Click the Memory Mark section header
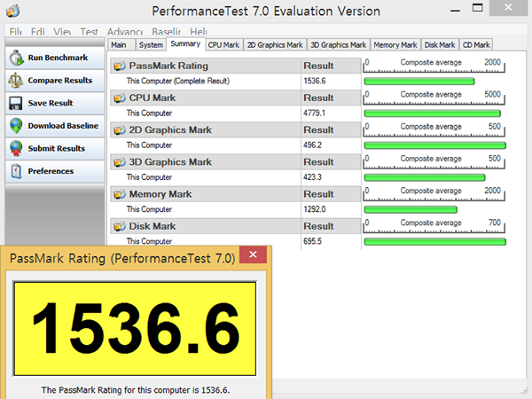Image resolution: width=532 pixels, height=399 pixels. point(206,194)
